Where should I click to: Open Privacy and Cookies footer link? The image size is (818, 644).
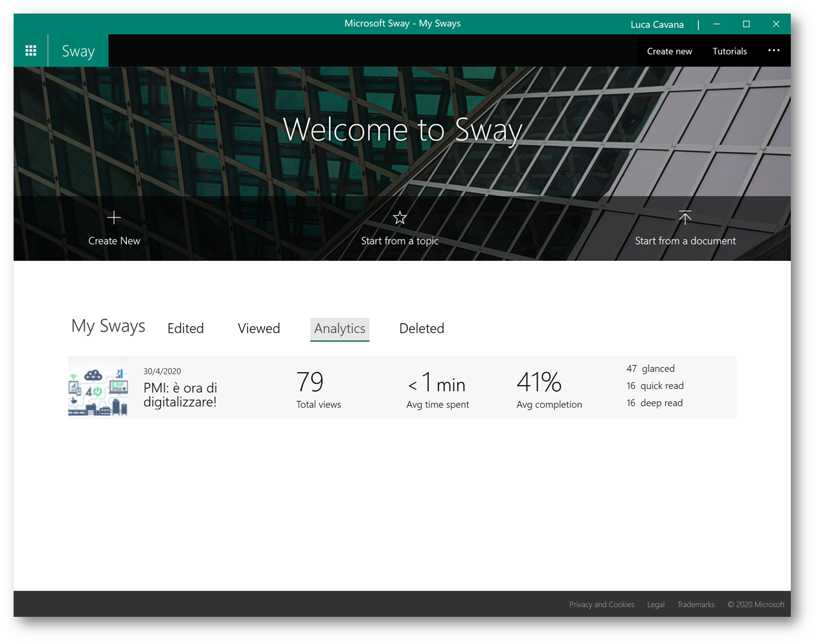coord(602,605)
